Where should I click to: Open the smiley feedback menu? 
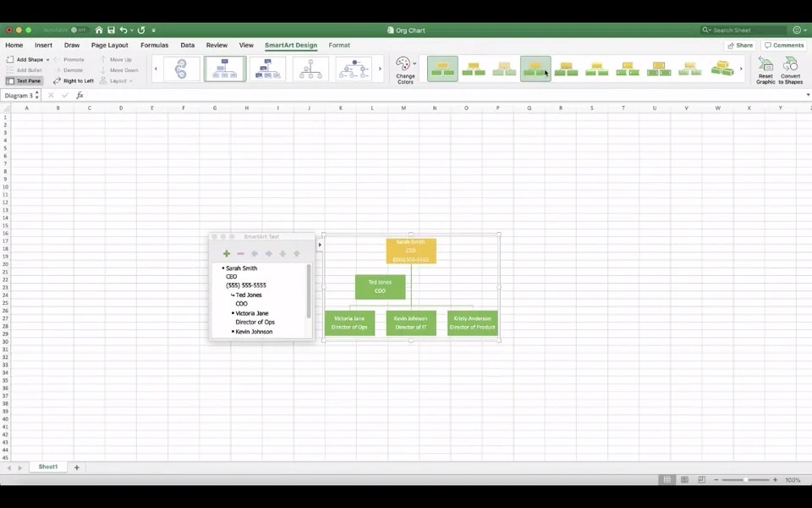coord(799,30)
